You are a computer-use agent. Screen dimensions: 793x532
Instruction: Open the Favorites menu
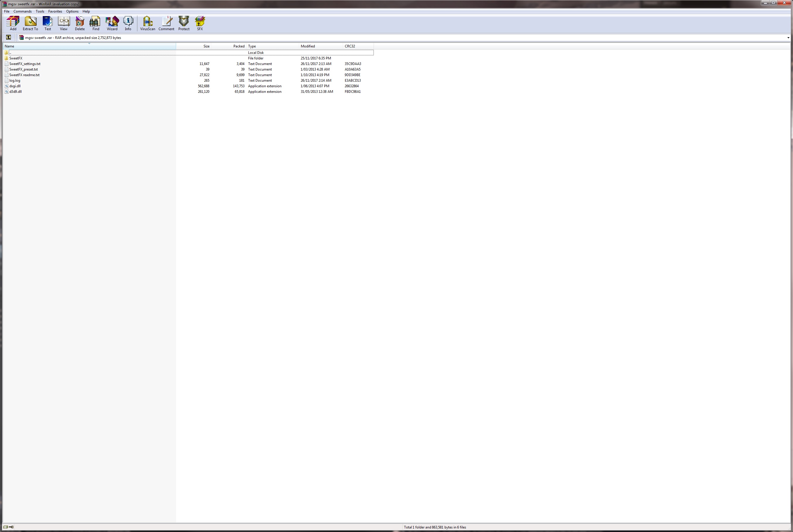click(x=55, y=11)
